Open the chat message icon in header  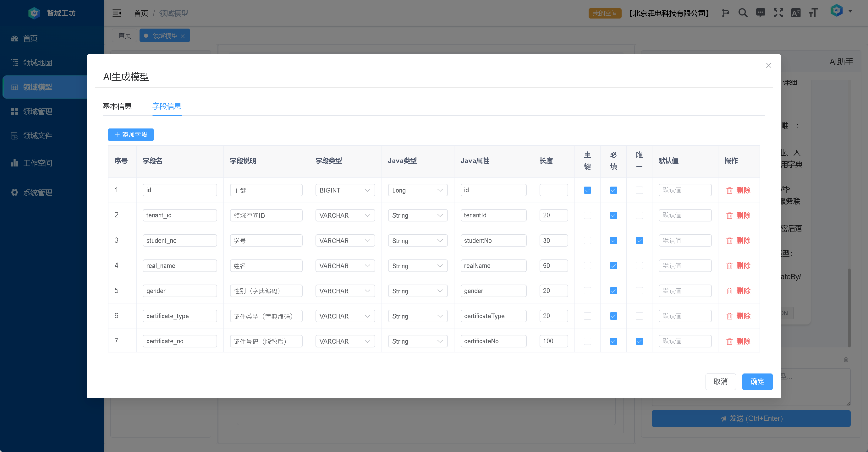point(761,13)
